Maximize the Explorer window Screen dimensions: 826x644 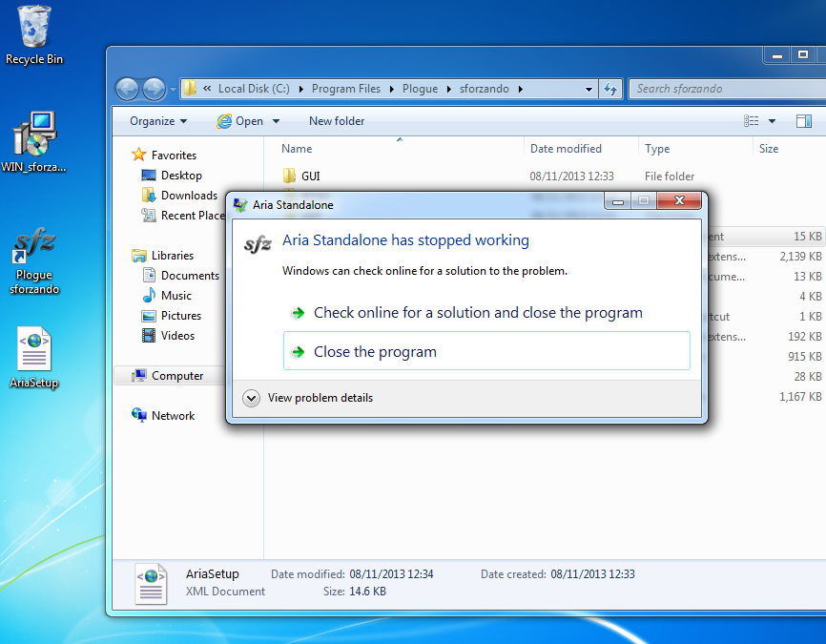point(803,54)
